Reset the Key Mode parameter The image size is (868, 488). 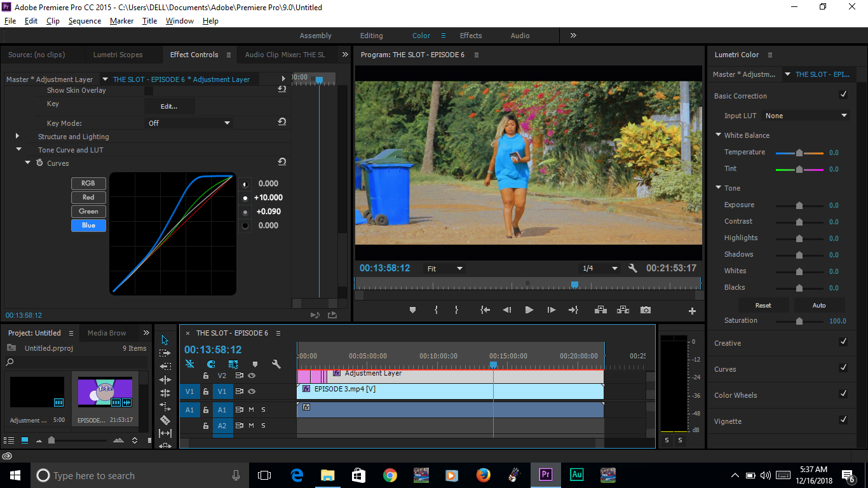pyautogui.click(x=281, y=121)
